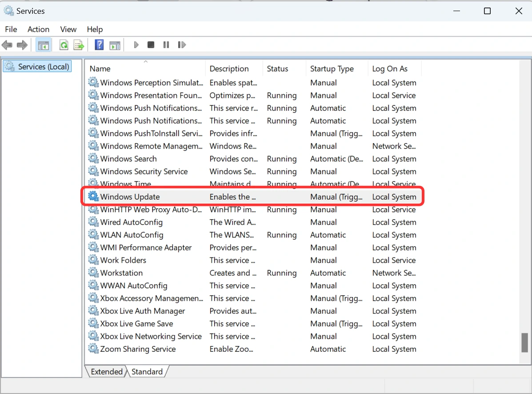Click Local Service log on of Work Folders
This screenshot has height=394, width=532.
(x=394, y=260)
